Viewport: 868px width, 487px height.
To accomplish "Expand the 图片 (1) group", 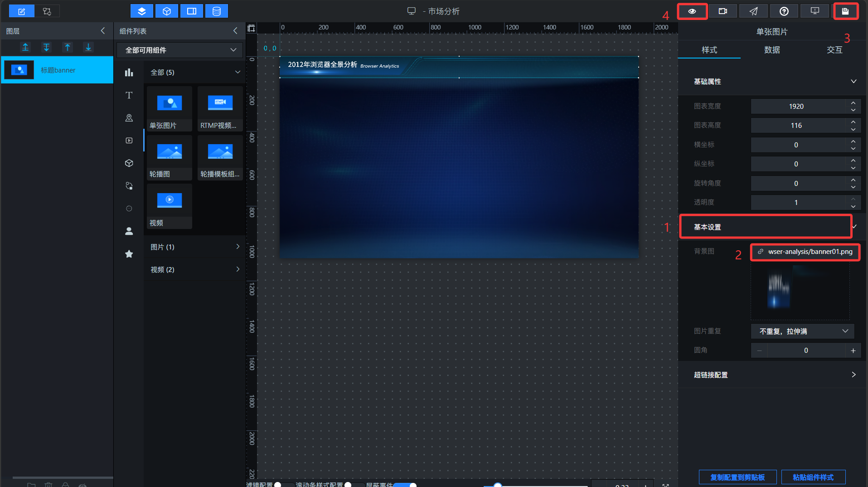I will 195,247.
